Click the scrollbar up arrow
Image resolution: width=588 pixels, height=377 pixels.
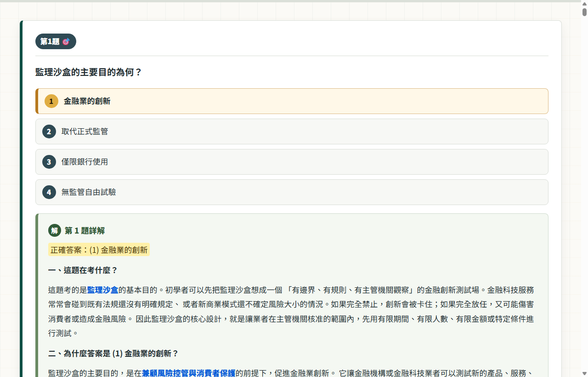pos(584,4)
